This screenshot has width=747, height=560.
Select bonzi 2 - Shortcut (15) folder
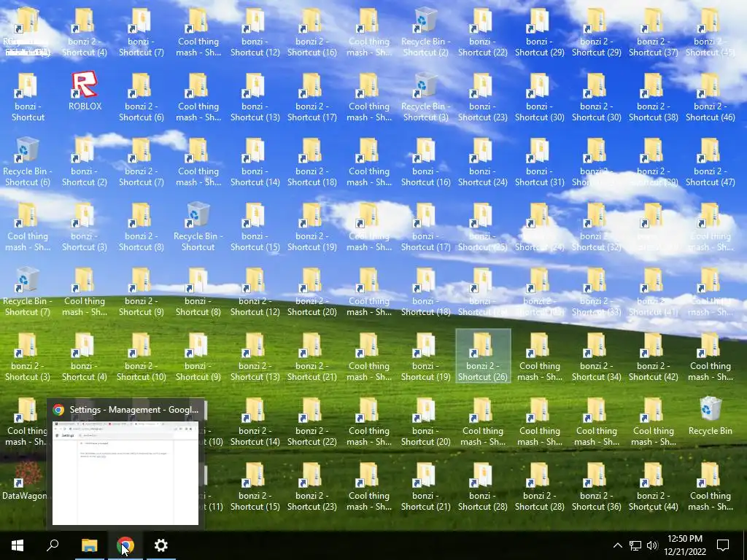coord(255,486)
